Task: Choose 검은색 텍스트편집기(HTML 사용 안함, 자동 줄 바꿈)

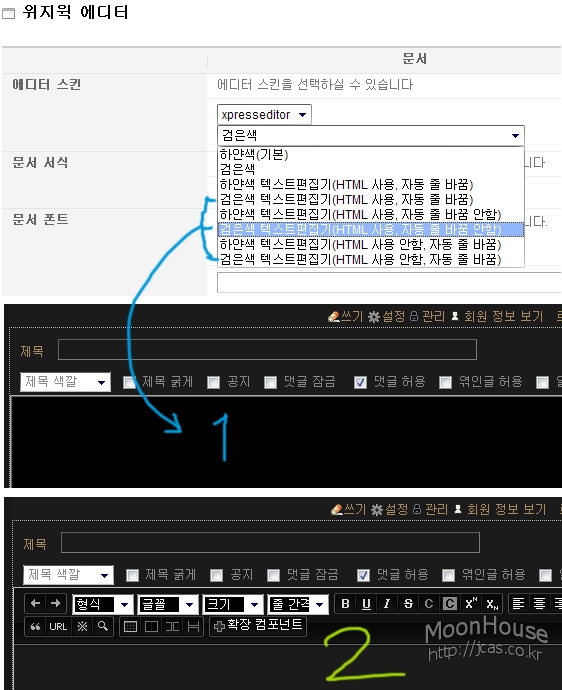Action: point(360,259)
